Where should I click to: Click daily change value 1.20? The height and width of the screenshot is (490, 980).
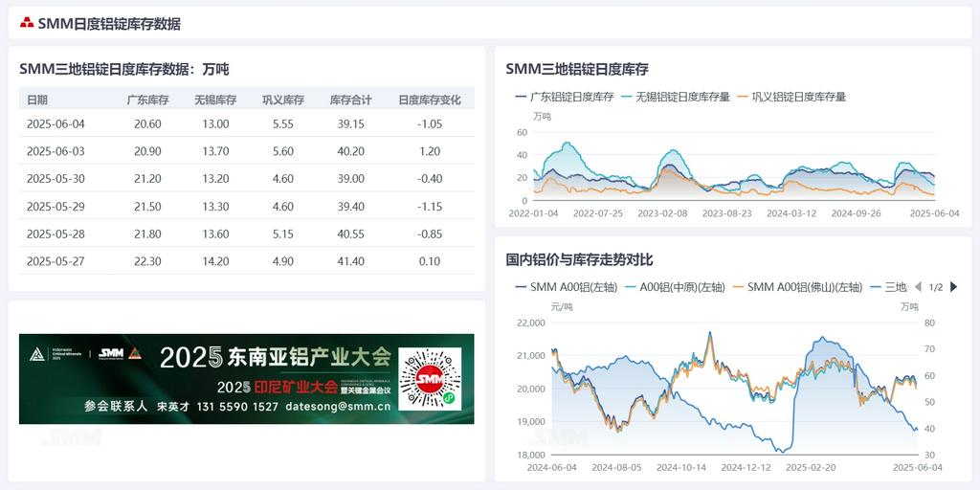pos(430,151)
